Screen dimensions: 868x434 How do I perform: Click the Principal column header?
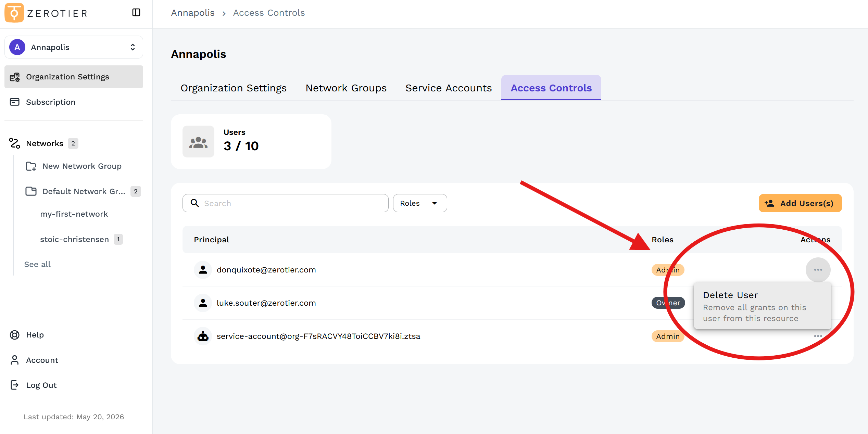[x=211, y=240]
